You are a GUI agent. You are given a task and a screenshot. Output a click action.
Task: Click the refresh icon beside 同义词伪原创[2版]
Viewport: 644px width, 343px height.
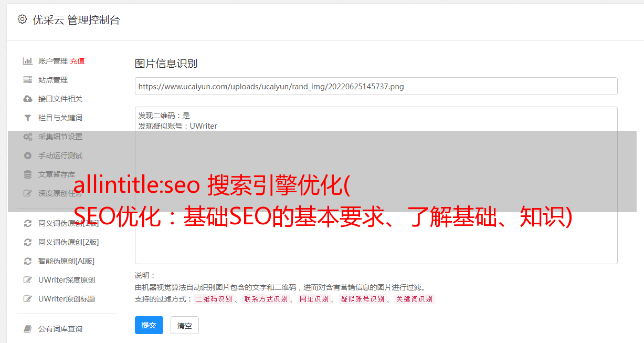click(28, 242)
